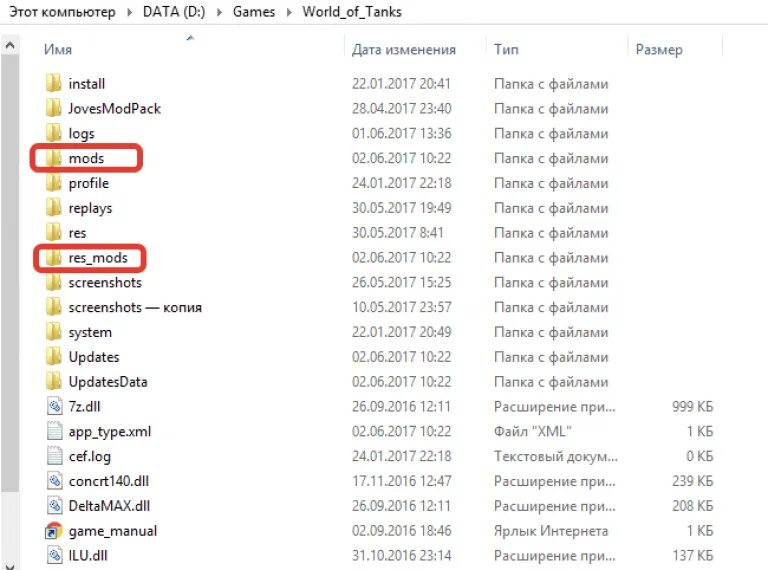Select the Updates folder icon
Viewport: 768px width, 570px height.
click(53, 357)
